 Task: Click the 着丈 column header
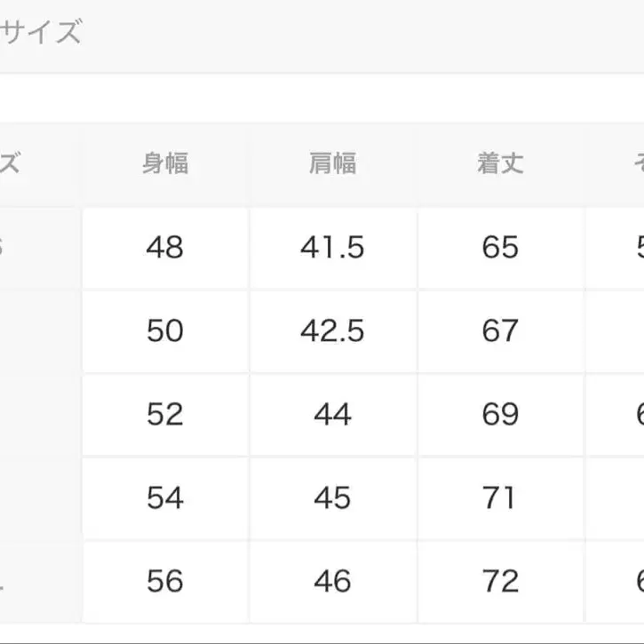point(500,163)
